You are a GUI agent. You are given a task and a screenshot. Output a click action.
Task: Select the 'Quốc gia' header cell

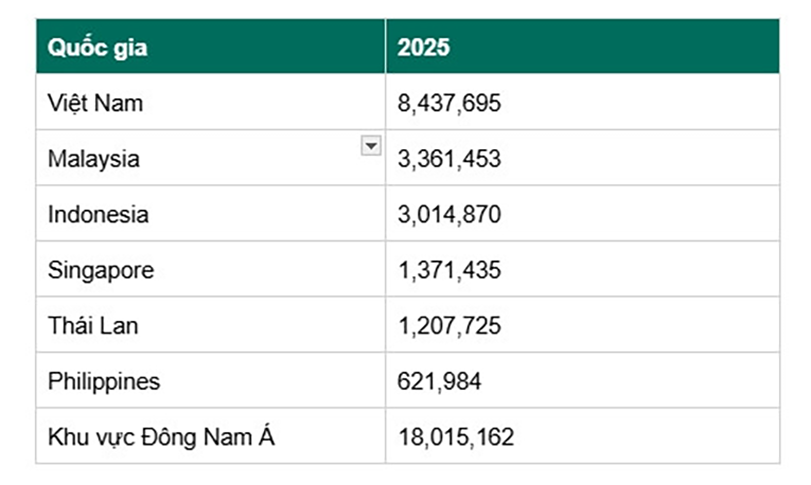click(211, 47)
